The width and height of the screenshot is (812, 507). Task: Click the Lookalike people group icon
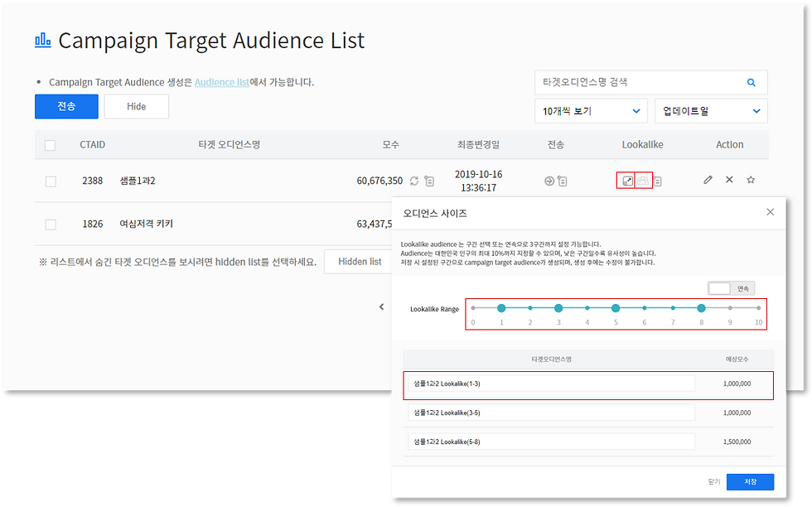coord(643,181)
